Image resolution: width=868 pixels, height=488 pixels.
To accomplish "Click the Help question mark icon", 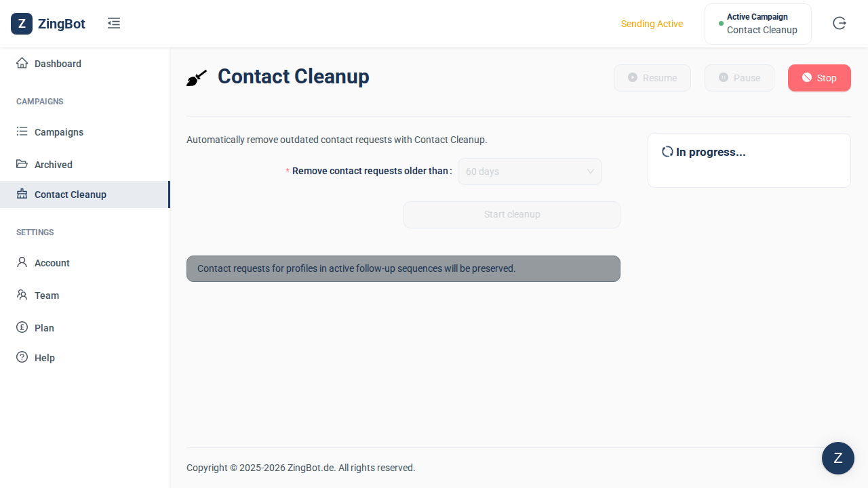I will point(22,357).
